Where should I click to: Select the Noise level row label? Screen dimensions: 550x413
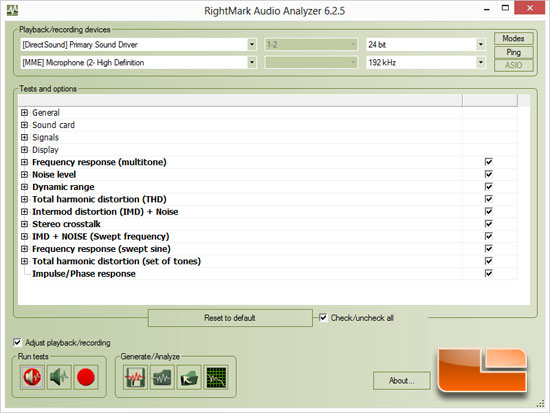tap(54, 174)
